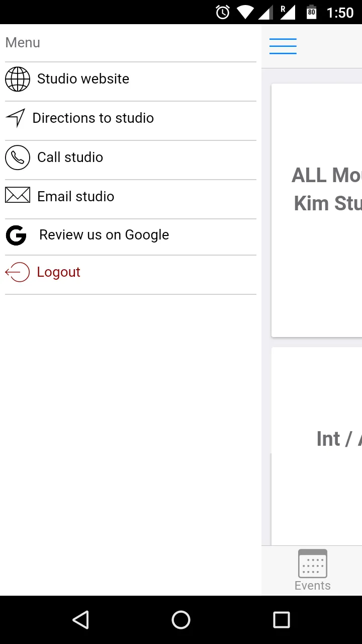Open the Studio website menu entry

click(131, 82)
